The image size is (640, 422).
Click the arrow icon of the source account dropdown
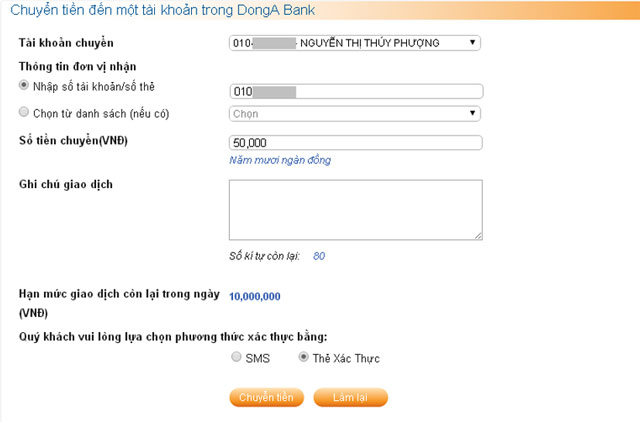[x=472, y=42]
